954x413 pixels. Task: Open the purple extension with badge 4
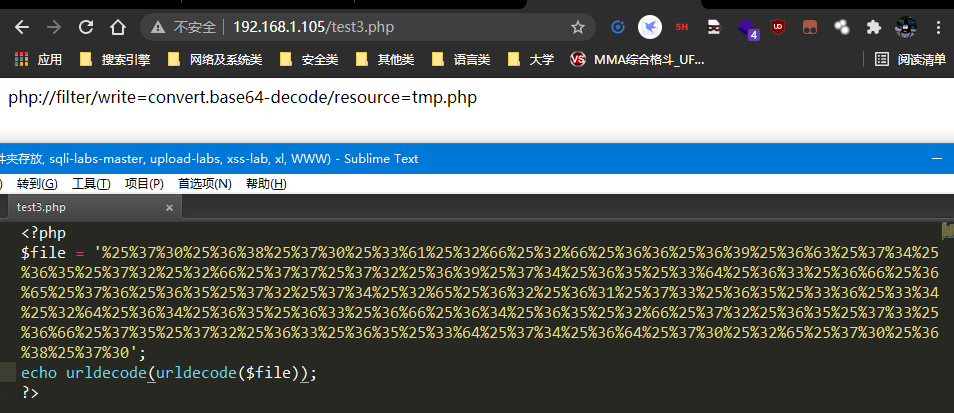click(x=747, y=29)
